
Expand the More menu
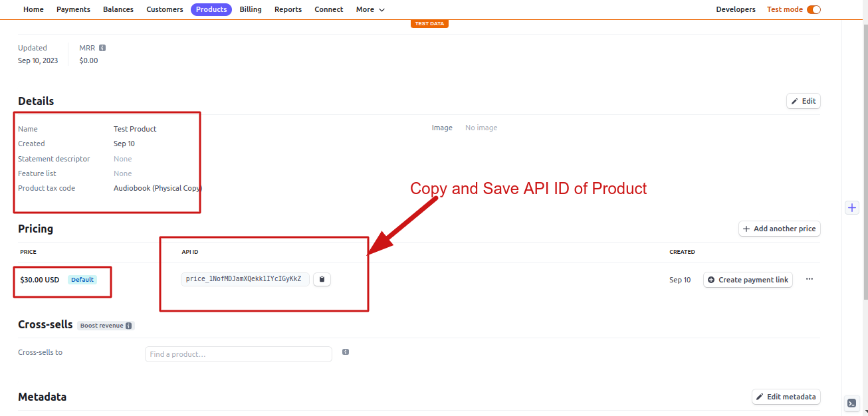point(370,9)
